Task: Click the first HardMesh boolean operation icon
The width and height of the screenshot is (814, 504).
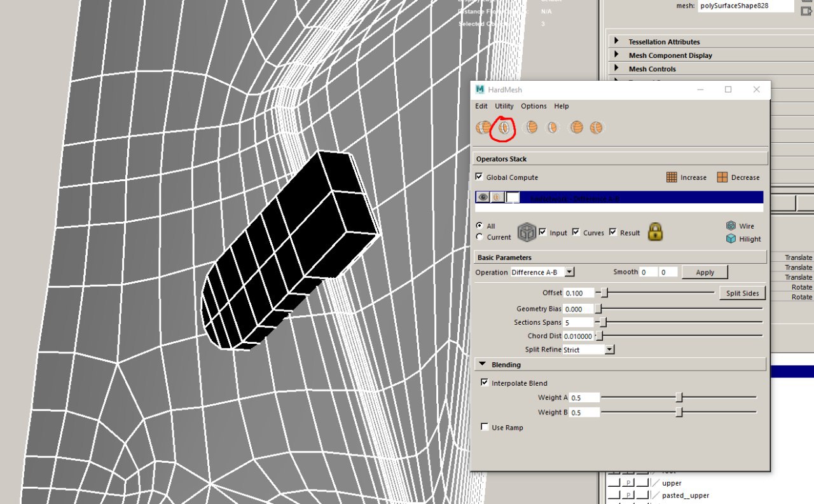Action: point(483,128)
